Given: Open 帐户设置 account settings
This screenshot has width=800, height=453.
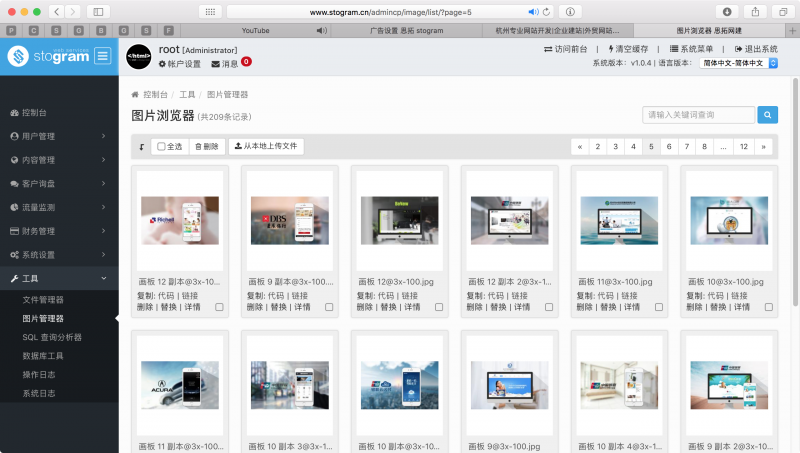Looking at the screenshot, I should [180, 64].
